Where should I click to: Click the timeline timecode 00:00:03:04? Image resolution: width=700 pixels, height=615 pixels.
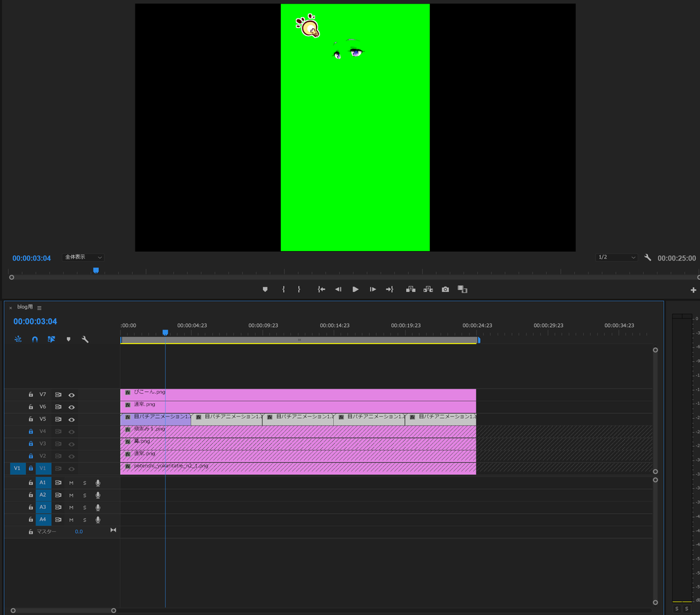tap(36, 322)
